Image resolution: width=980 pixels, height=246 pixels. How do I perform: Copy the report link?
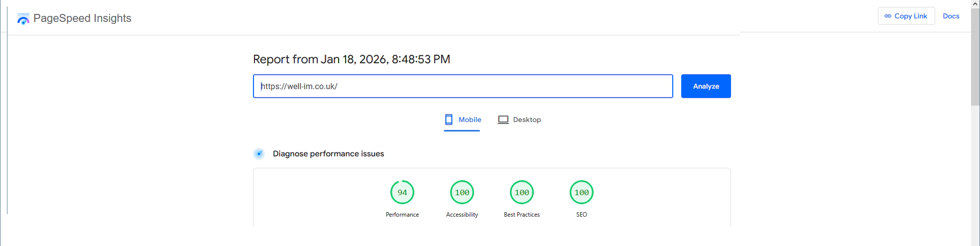(906, 16)
